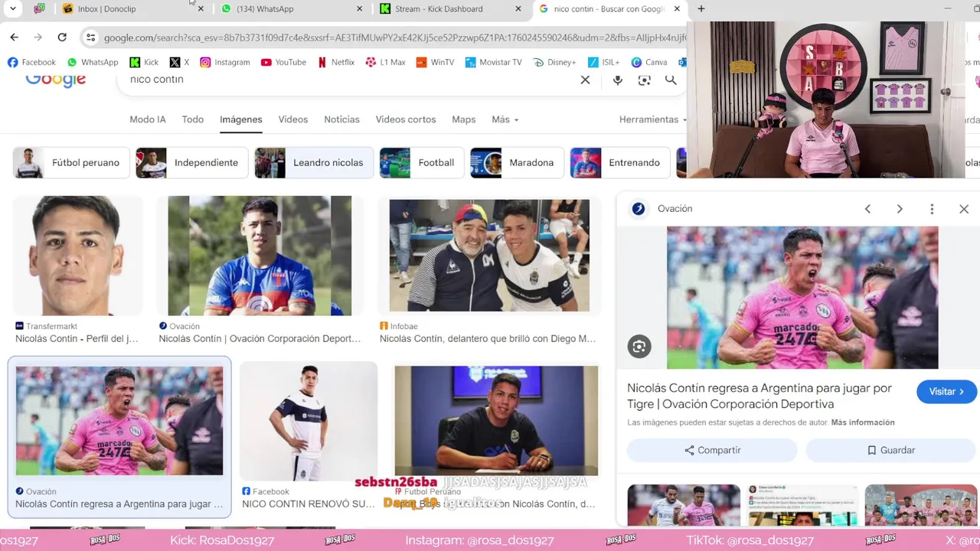This screenshot has height=551, width=980.
Task: Filter images by Football chip
Action: (421, 163)
